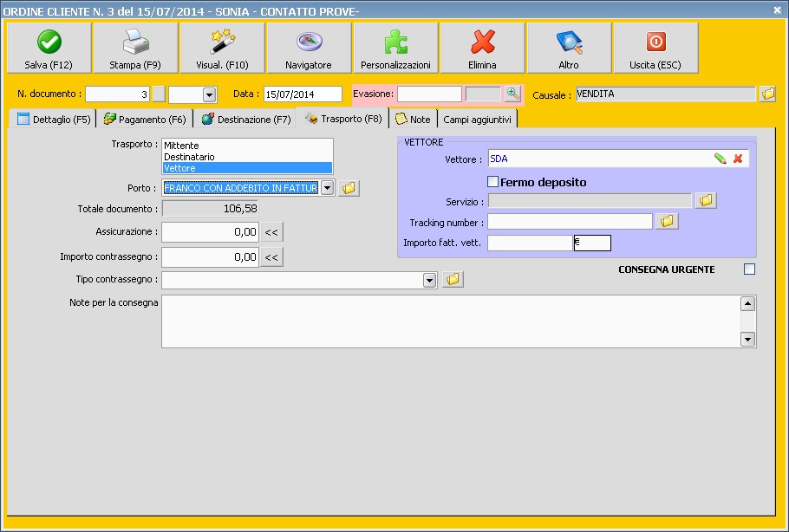This screenshot has width=789, height=532.
Task: Click the Evasione date field
Action: [x=429, y=94]
